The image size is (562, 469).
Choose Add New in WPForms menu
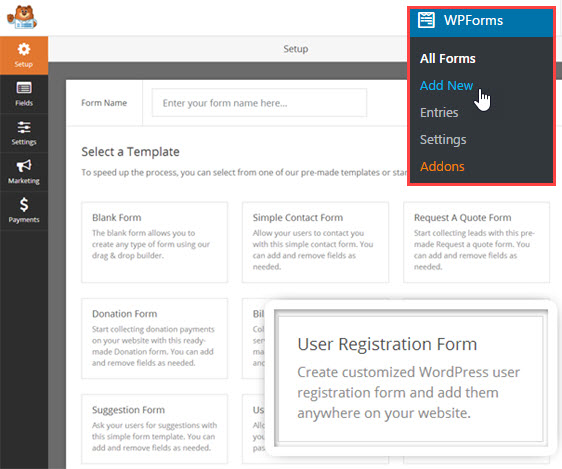tap(446, 85)
